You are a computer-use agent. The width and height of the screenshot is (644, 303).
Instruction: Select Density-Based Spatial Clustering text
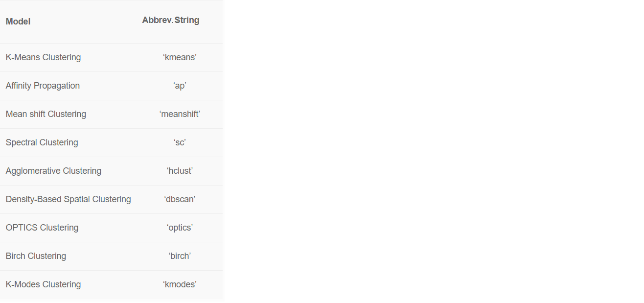point(68,199)
